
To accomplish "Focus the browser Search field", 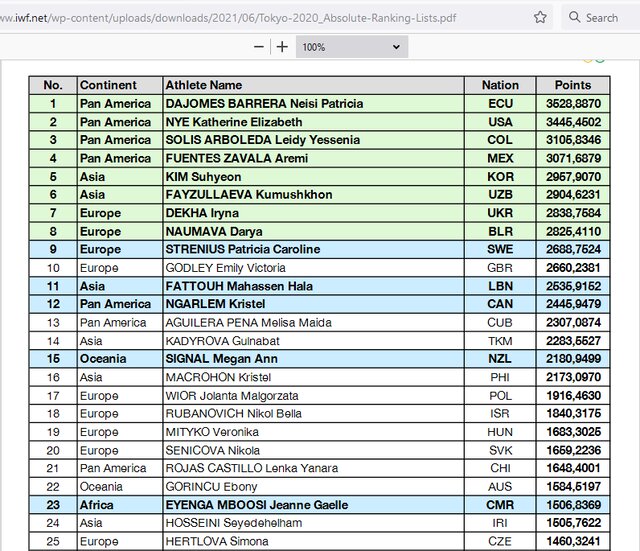I will 601,18.
